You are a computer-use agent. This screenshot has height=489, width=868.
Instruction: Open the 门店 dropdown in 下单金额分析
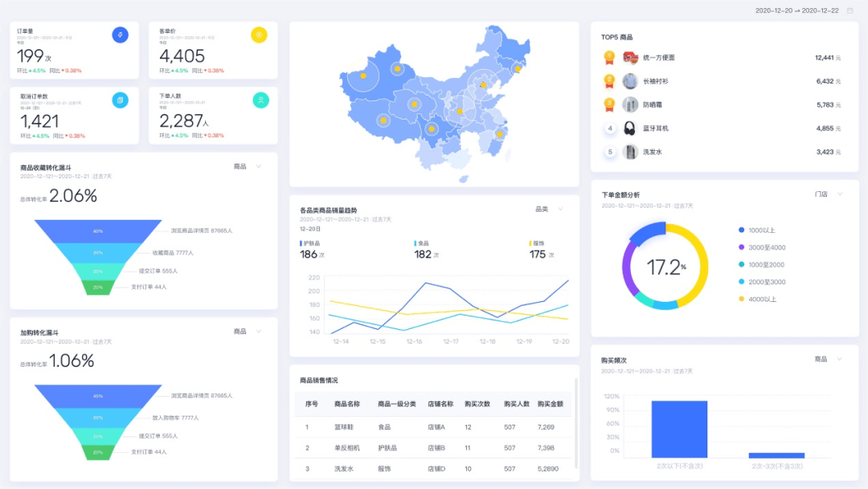point(828,194)
